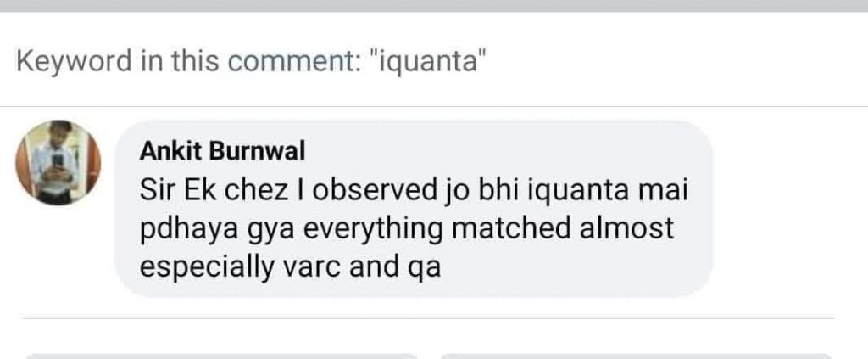Click the word "varc" in the comment
Viewport: 868px width, 359px height.
coord(312,267)
